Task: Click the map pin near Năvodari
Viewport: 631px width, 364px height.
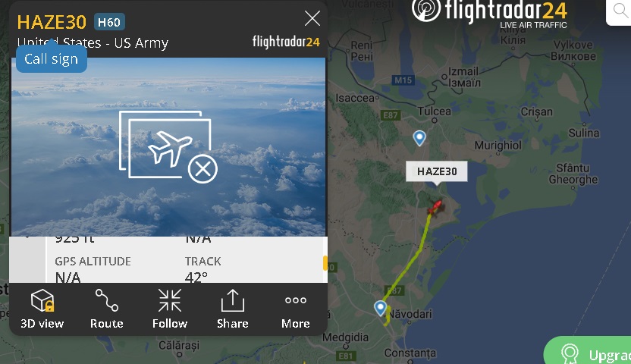Action: pos(380,308)
